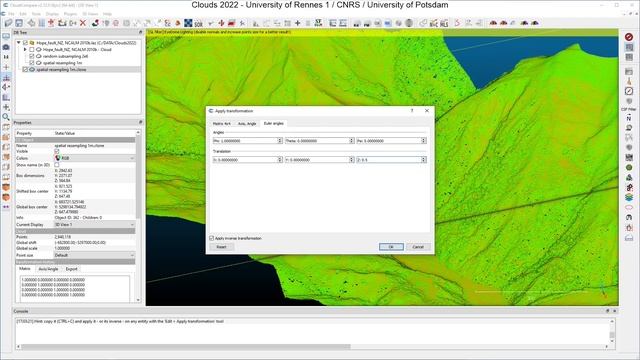The height and width of the screenshot is (360, 640).
Task: Click the Tz translation spinner arrows
Action: 424,160
